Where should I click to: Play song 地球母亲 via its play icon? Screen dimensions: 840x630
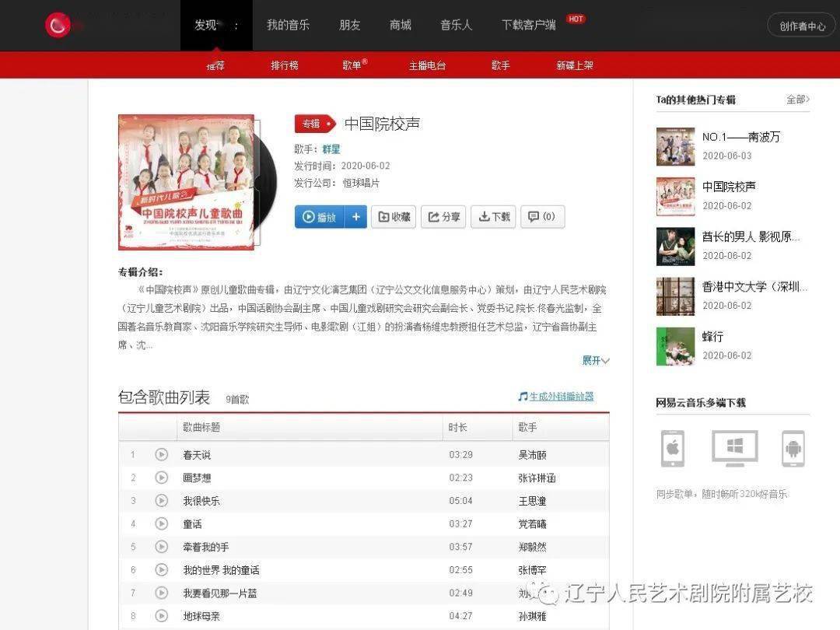(x=161, y=615)
